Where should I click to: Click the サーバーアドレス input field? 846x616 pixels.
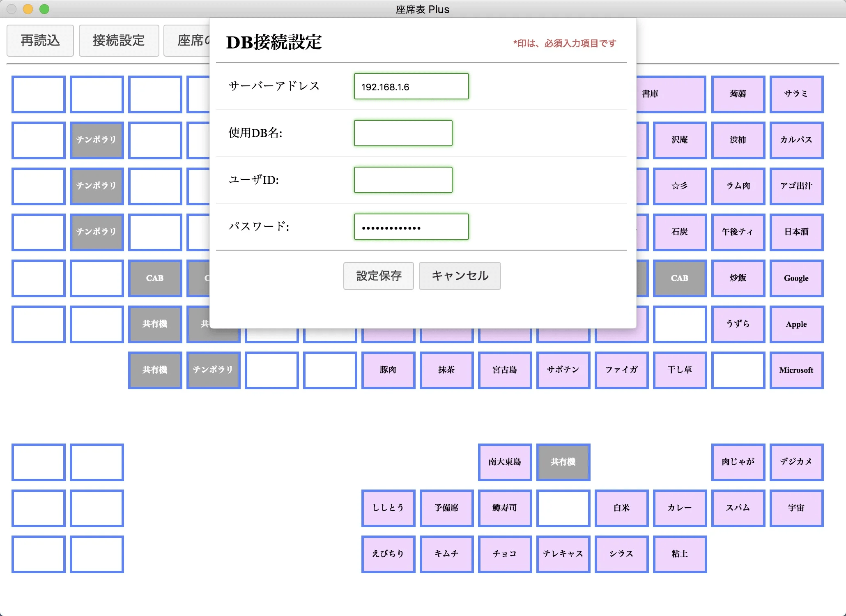click(411, 87)
